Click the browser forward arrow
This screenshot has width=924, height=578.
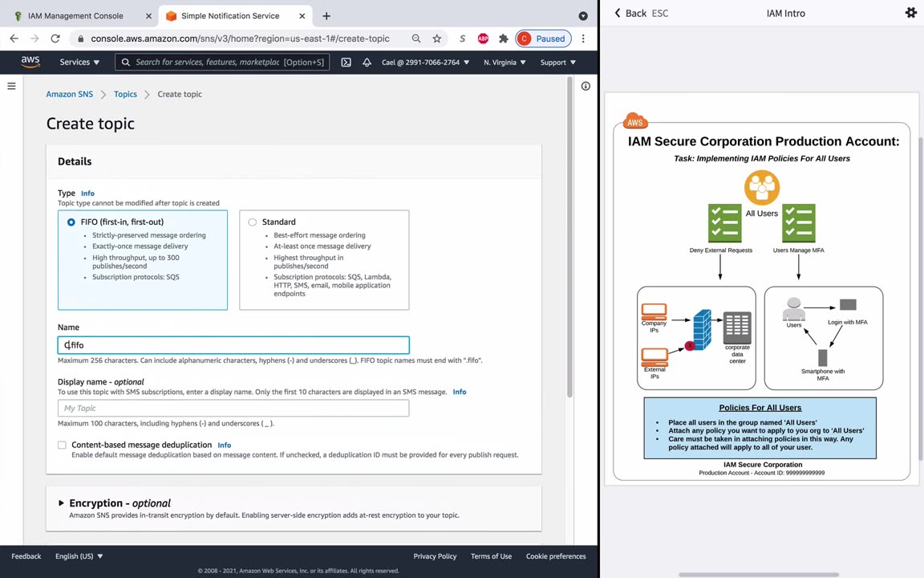[x=34, y=39]
